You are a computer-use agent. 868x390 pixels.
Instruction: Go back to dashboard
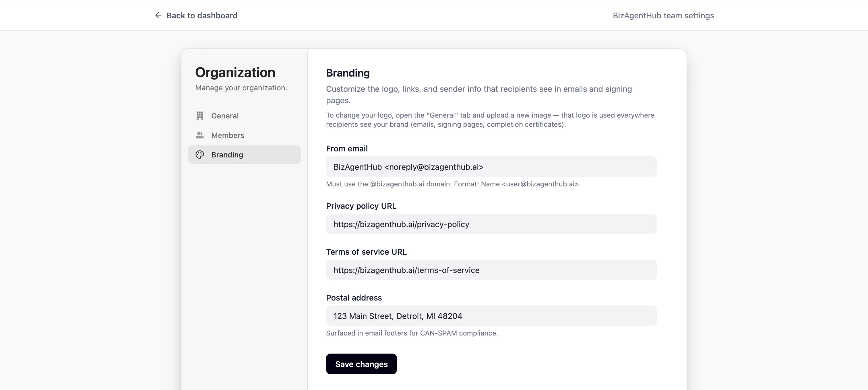point(196,15)
